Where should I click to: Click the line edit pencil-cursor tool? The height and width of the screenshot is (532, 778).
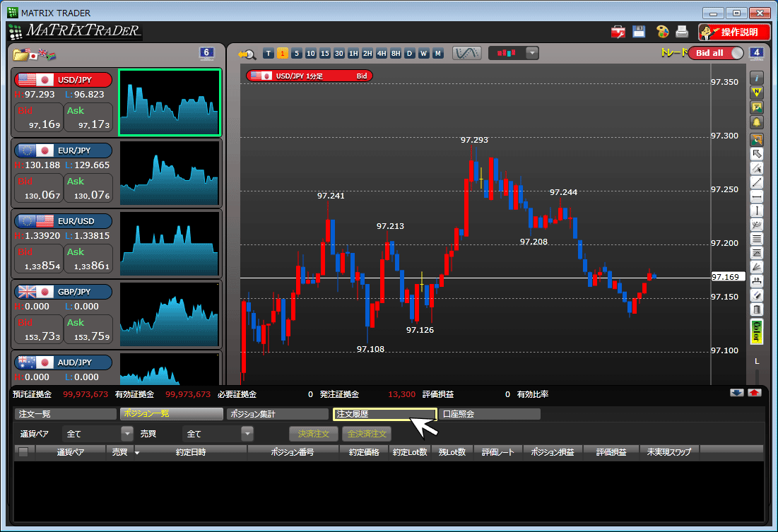click(756, 168)
